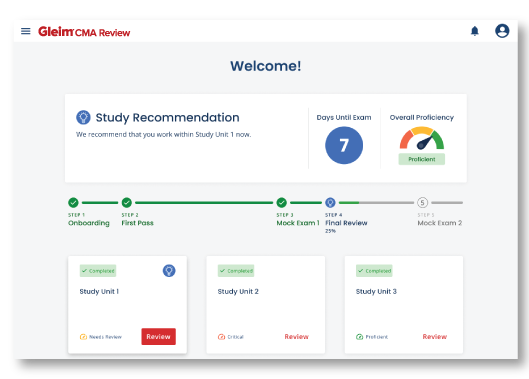
Task: Click the Study Recommendation lightbulb icon
Action: click(x=83, y=117)
